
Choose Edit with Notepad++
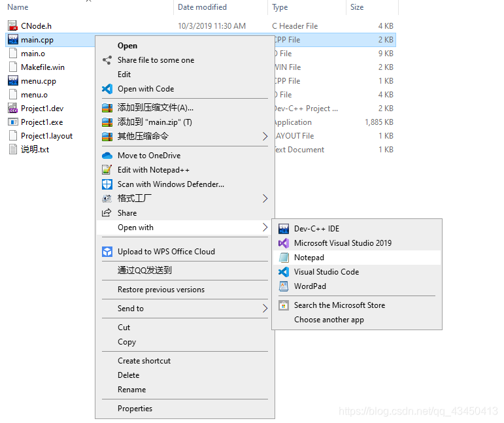tap(185, 170)
